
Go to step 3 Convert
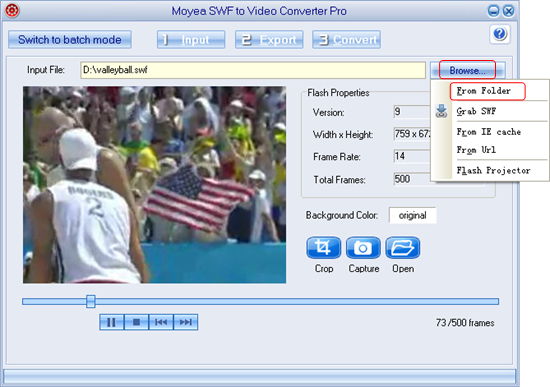347,39
